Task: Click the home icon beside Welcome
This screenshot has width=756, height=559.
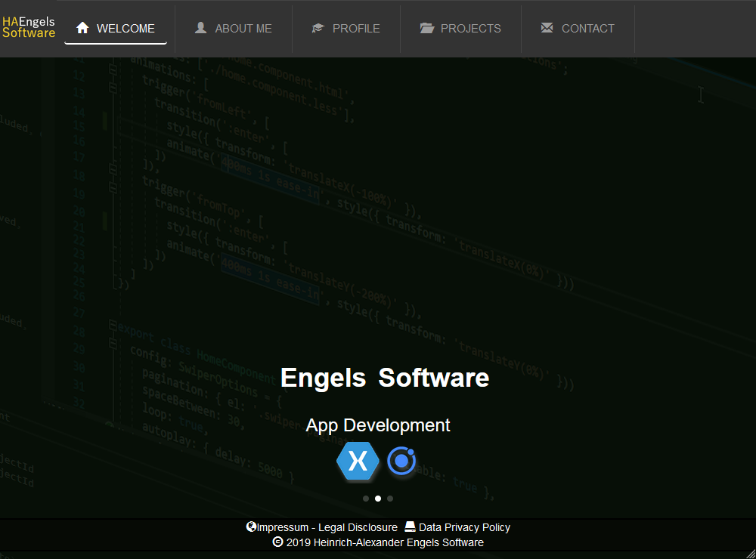Action: coord(82,28)
